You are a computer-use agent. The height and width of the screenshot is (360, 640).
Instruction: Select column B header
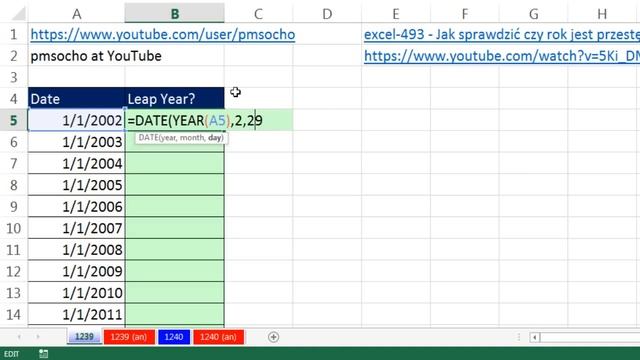[x=175, y=14]
